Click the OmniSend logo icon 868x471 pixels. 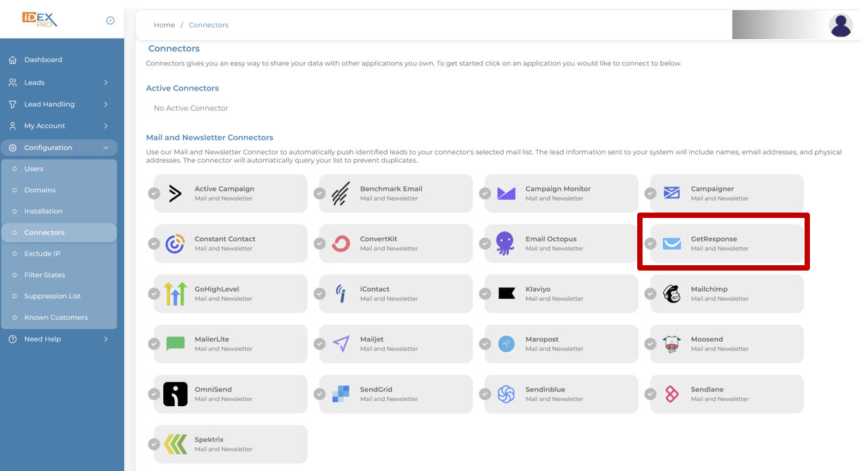point(175,394)
